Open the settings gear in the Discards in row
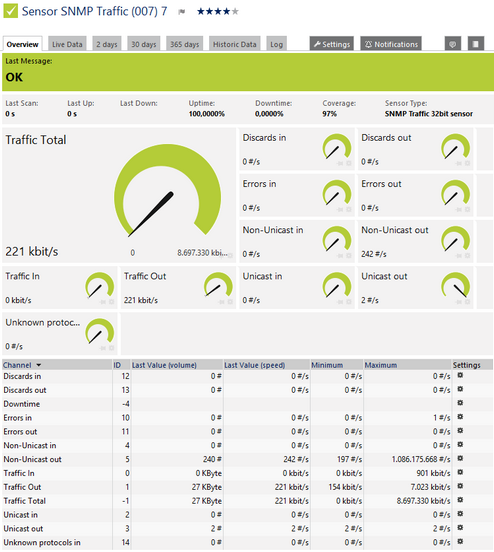Screen dimensions: 494x552 point(460,375)
